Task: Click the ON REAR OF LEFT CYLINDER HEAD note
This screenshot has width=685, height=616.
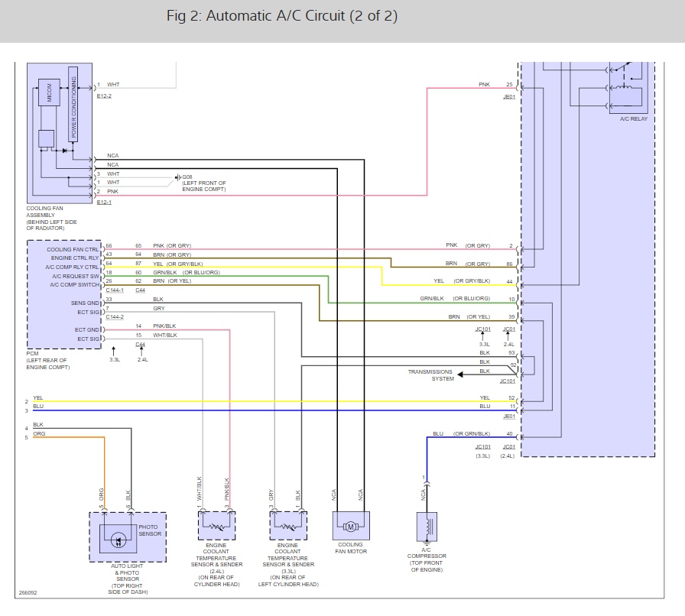Action: click(x=288, y=581)
